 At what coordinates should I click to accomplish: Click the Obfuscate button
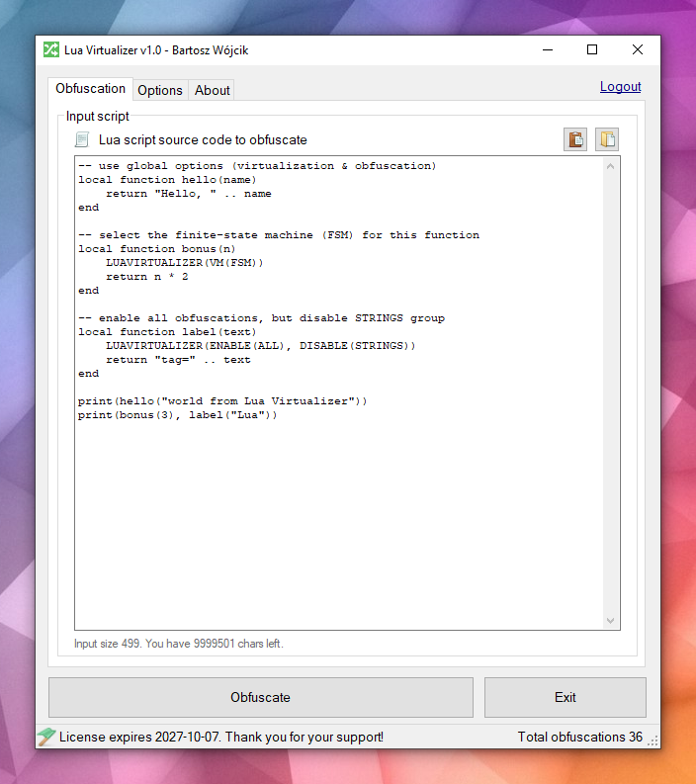[260, 698]
